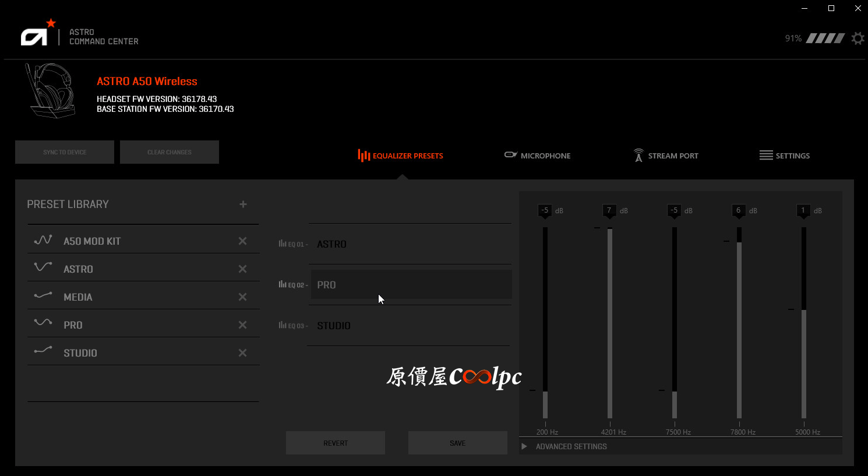Select A50 MOD KIT preset in library
This screenshot has height=476, width=868.
143,241
